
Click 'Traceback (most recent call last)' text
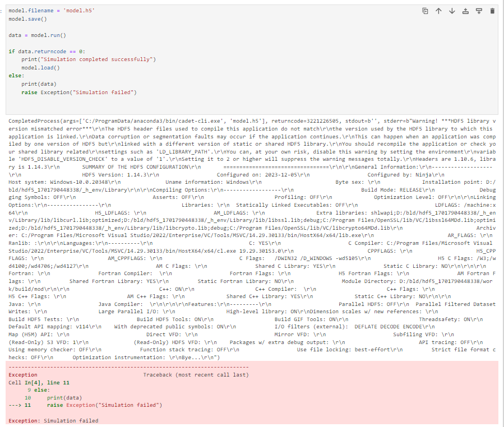coord(196,375)
